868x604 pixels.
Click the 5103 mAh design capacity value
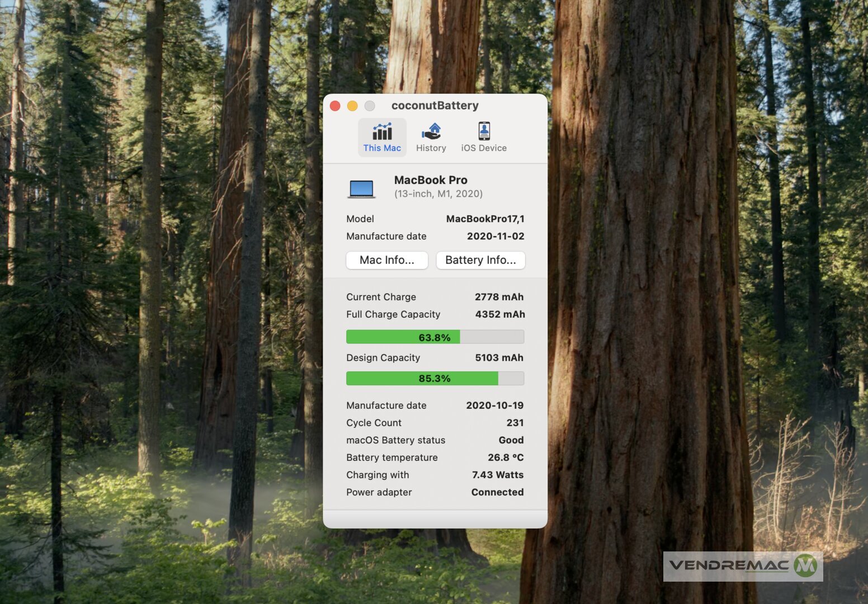499,358
